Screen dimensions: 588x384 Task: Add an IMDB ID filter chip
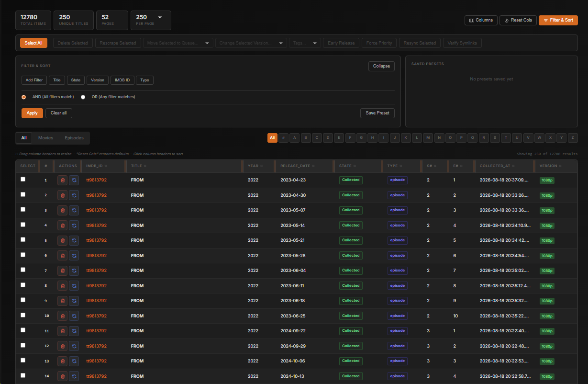[x=122, y=80]
